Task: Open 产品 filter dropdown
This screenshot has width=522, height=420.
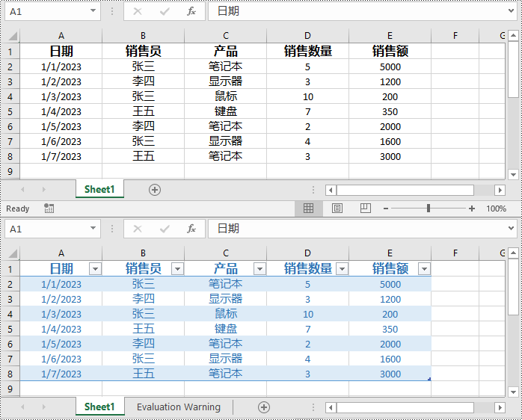Action: 260,268
